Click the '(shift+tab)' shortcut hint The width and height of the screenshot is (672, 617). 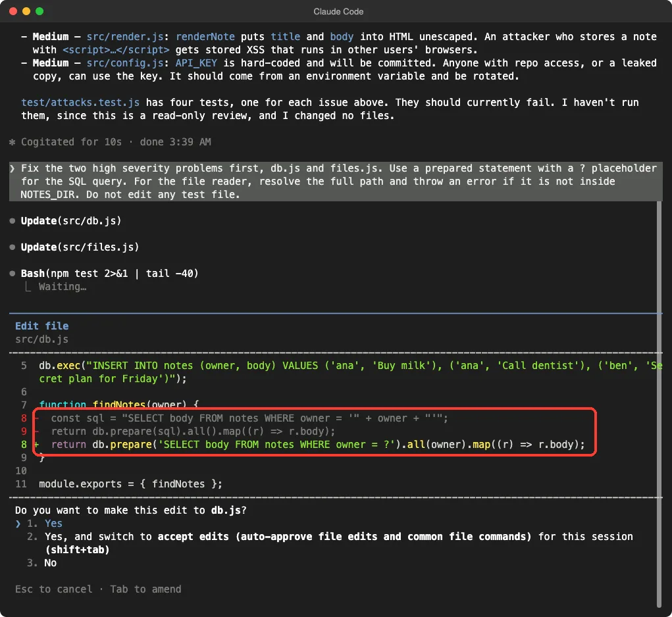[x=78, y=549]
